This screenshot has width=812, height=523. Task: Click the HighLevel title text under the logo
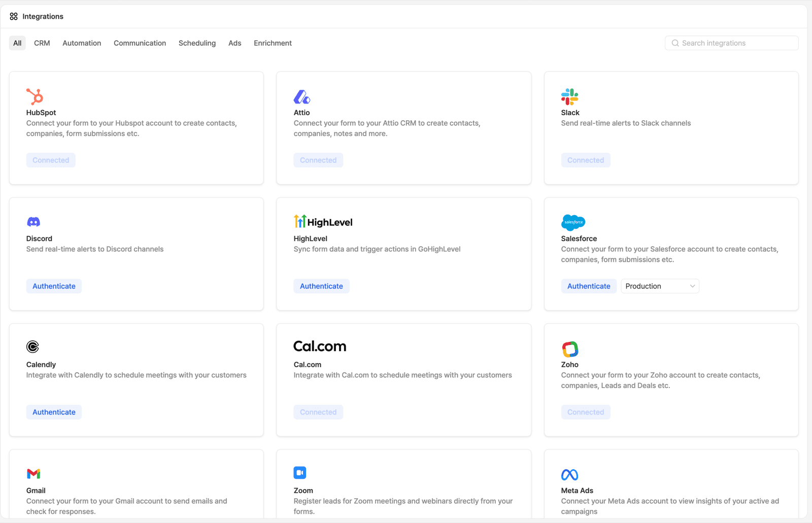[310, 238]
